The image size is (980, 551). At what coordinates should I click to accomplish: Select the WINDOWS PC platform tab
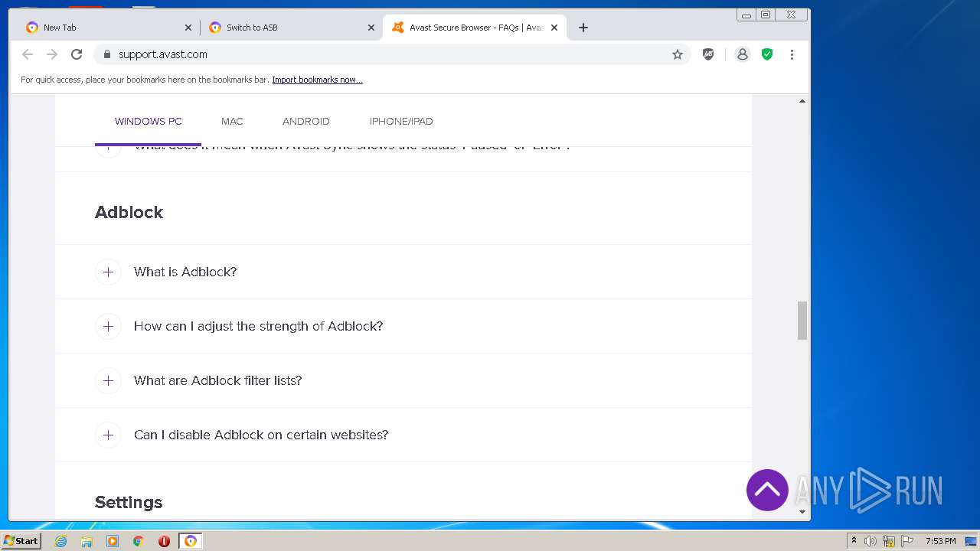click(x=149, y=122)
